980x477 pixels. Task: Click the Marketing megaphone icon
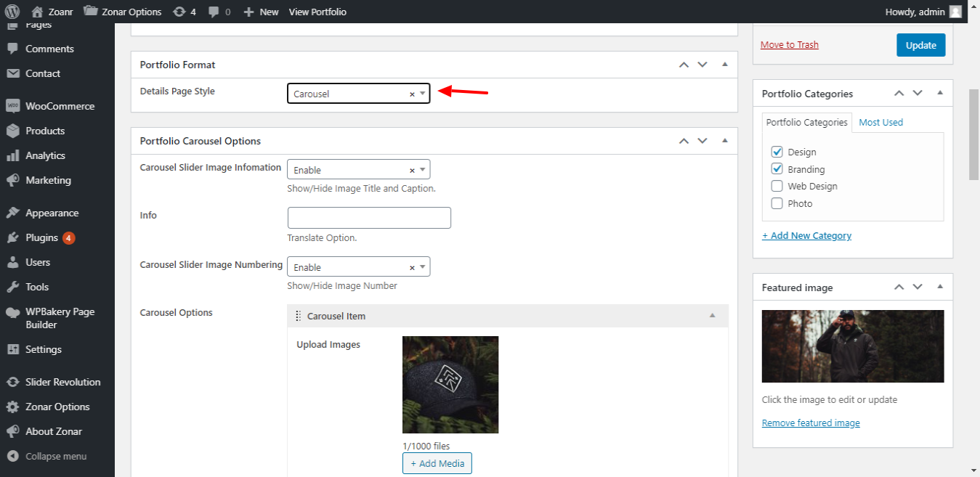pos(12,180)
